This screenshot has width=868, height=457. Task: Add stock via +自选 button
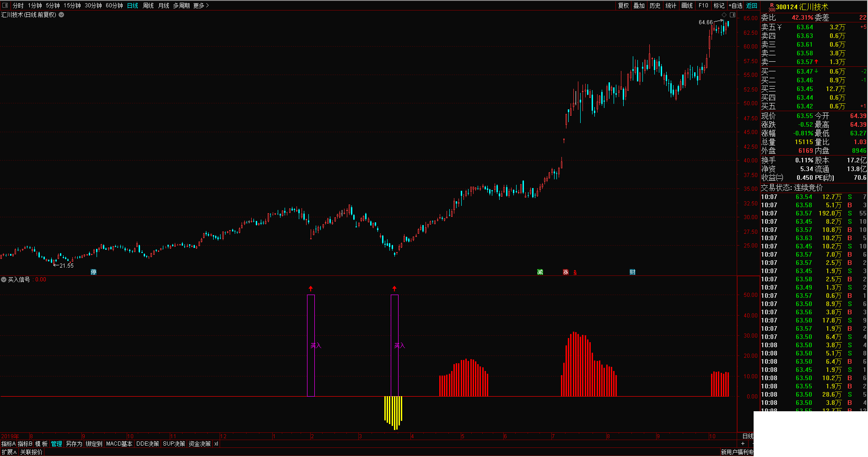pyautogui.click(x=735, y=5)
